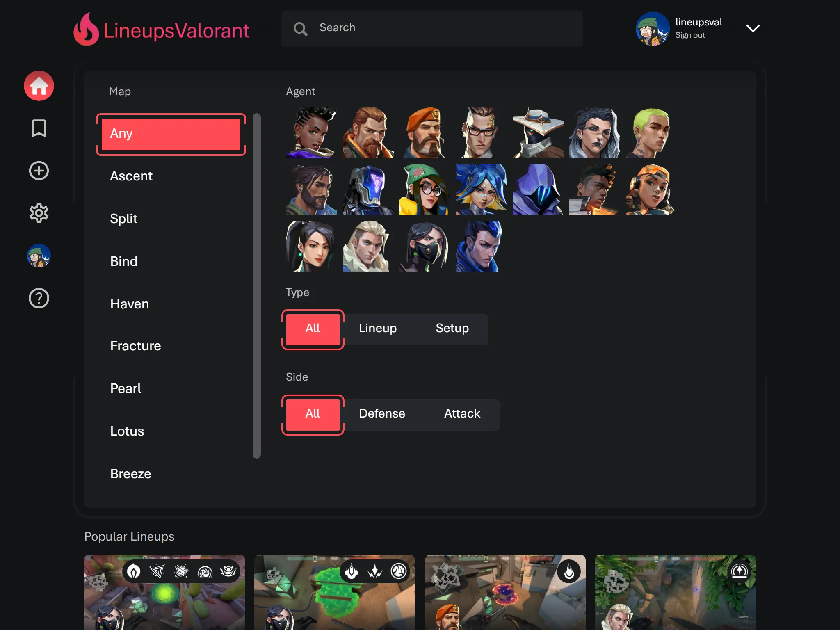Select the Lotus map filter
The image size is (840, 630).
click(127, 431)
